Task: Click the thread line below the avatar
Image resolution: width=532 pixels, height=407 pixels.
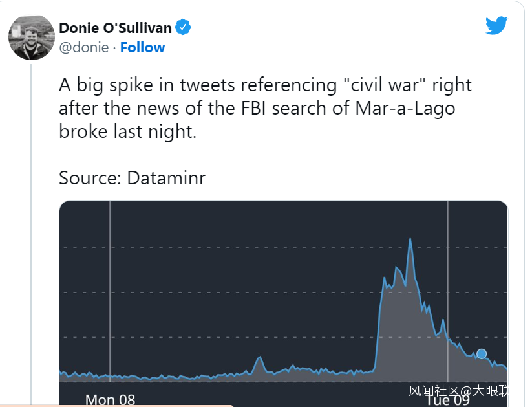Action: click(x=31, y=226)
